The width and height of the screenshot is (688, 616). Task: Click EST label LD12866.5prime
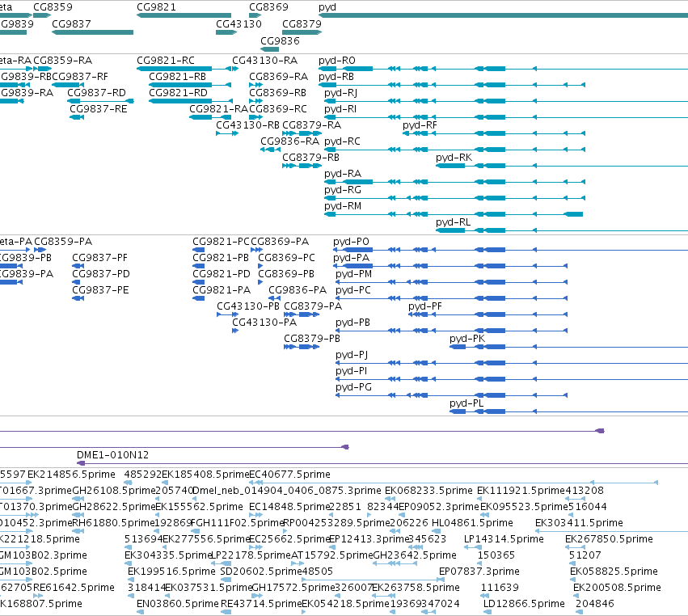pos(524,604)
